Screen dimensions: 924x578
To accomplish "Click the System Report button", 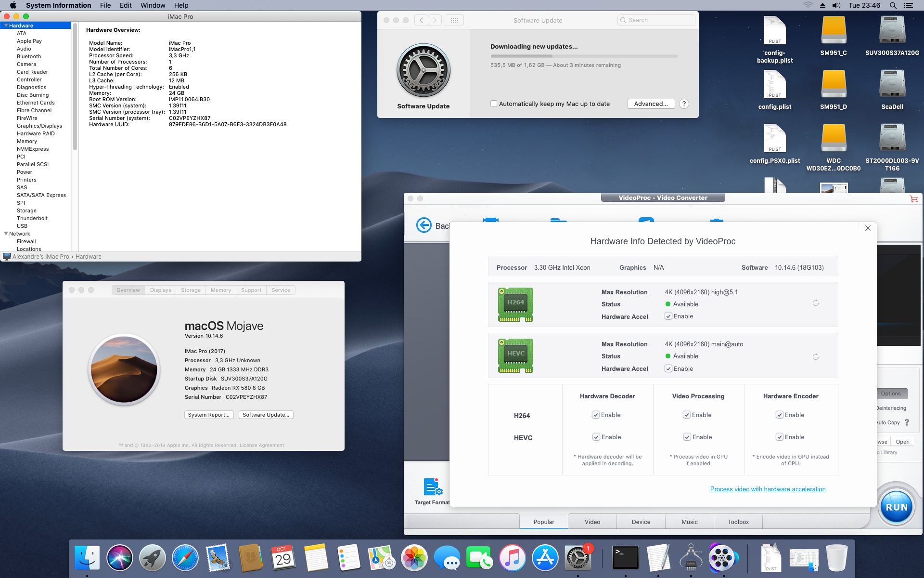I will tap(209, 415).
